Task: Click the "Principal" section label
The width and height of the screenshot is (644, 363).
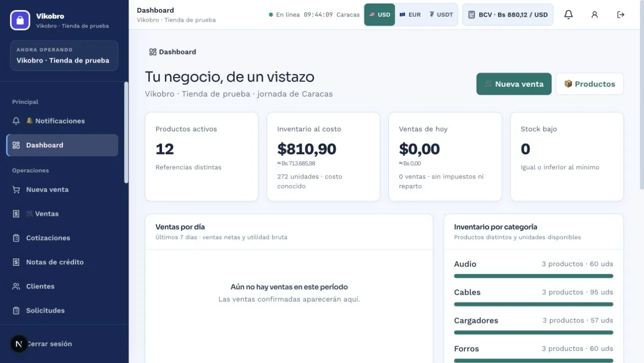Action: click(x=25, y=102)
